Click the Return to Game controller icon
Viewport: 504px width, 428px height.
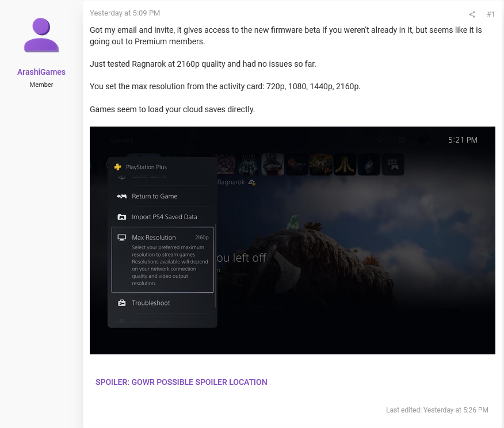point(121,196)
